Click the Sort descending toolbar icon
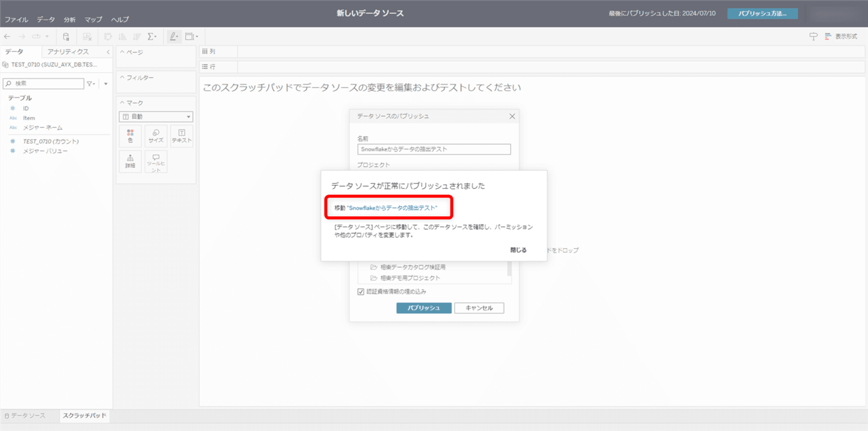Image resolution: width=868 pixels, height=431 pixels. 137,36
